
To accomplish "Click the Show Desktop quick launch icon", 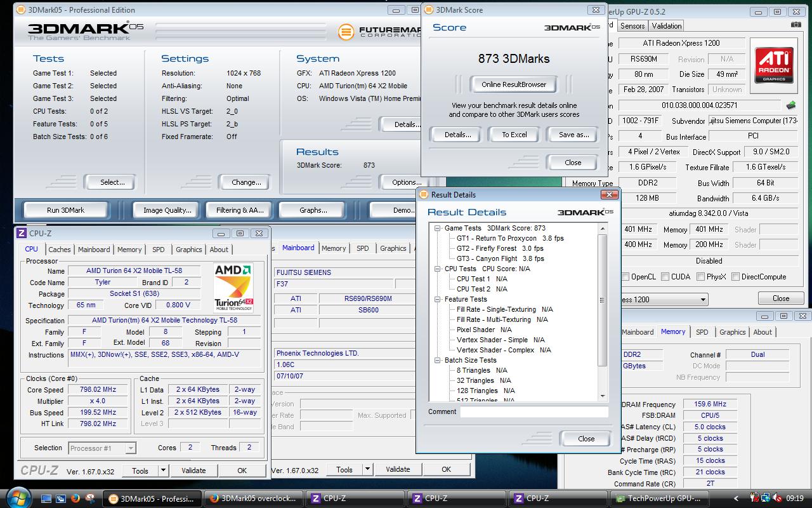I will tap(47, 498).
